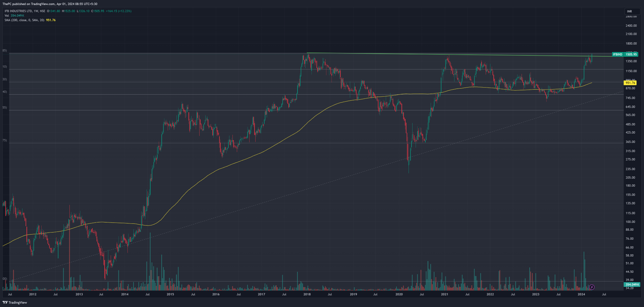The width and height of the screenshot is (644, 307).
Task: Open the INR currency selector
Action: pos(629,11)
